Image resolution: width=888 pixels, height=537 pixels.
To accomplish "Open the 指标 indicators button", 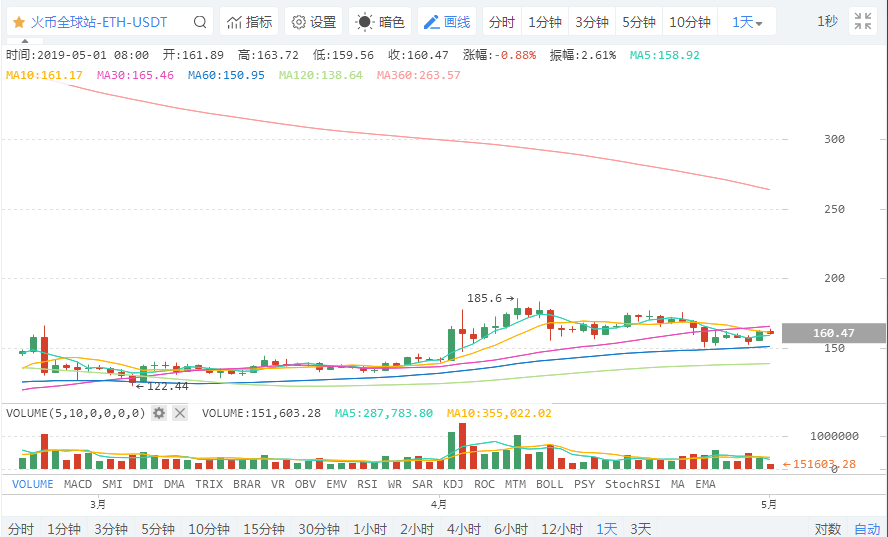I will (x=249, y=22).
